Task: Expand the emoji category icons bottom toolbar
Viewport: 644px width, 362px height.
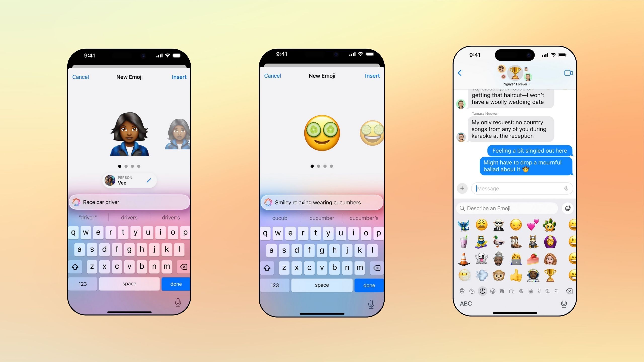Action: (x=514, y=291)
